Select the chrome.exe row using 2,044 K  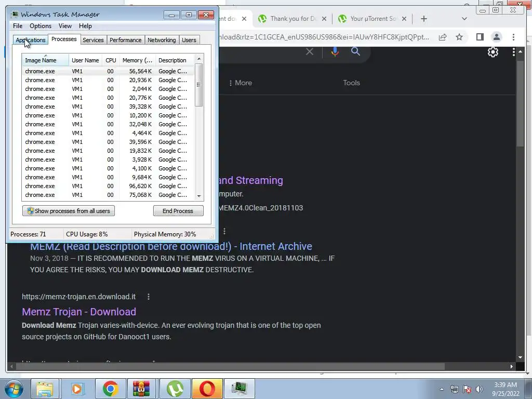click(108, 89)
